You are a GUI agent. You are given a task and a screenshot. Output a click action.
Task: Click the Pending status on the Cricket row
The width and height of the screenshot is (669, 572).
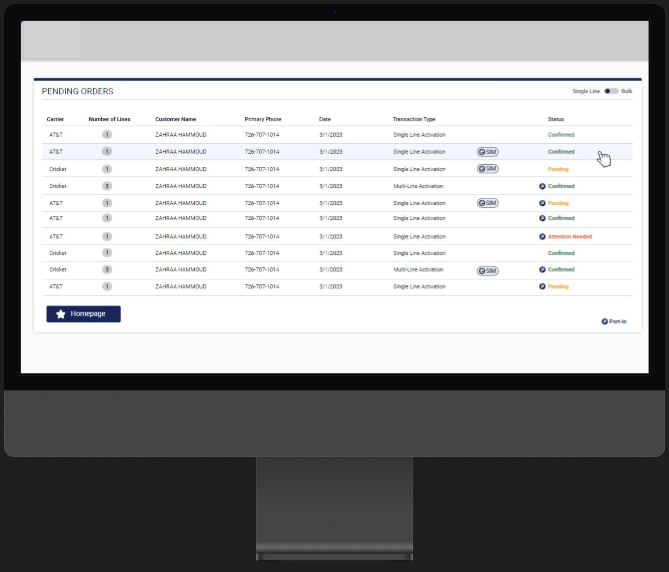pos(558,169)
